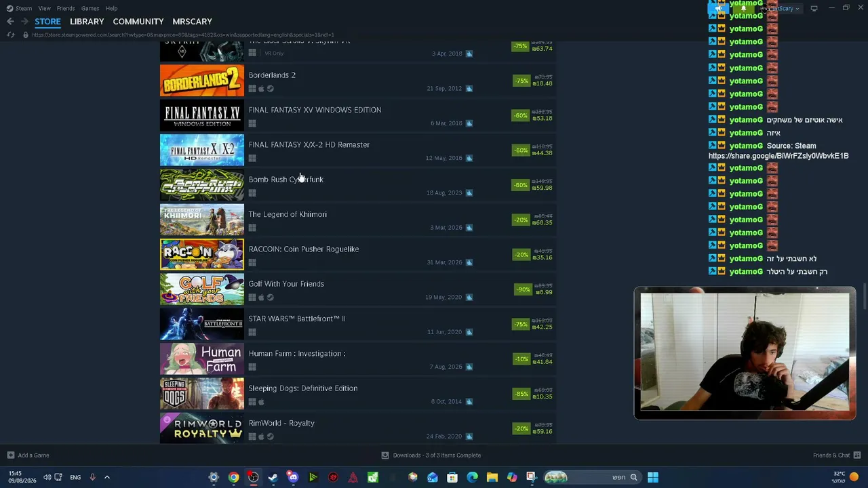Viewport: 868px width, 488px height.
Task: Open the Steam menu
Action: 20,8
